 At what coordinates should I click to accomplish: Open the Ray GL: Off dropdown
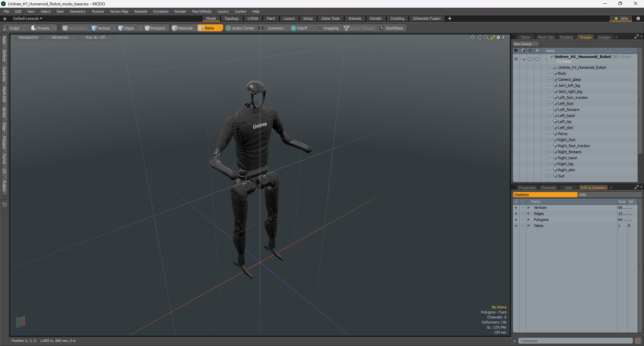pyautogui.click(x=96, y=38)
